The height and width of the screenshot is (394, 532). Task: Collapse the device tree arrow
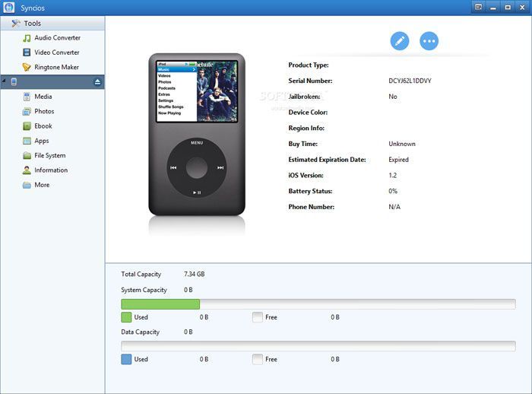(x=4, y=81)
